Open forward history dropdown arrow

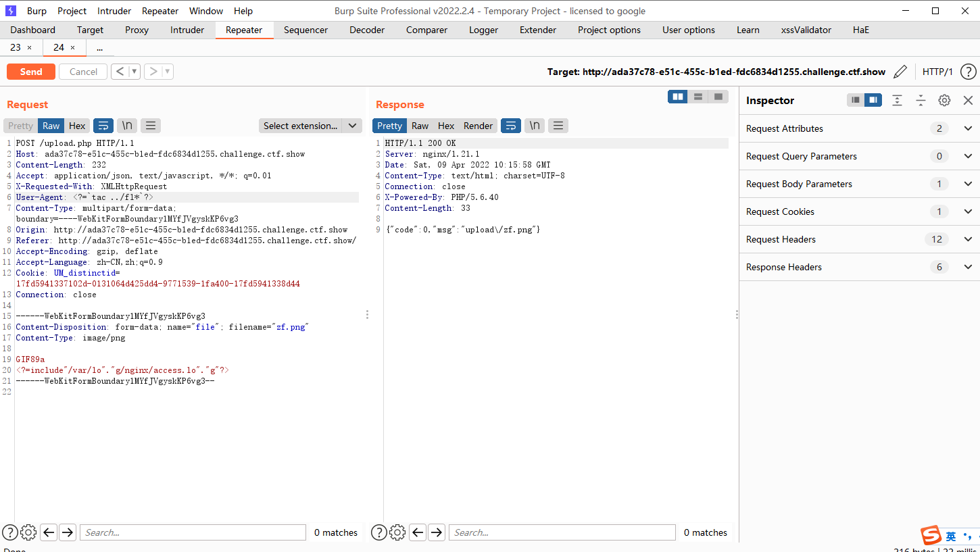(168, 72)
